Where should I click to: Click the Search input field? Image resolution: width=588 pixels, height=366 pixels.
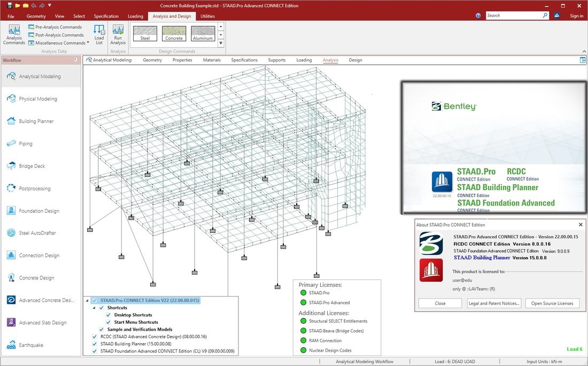coord(514,15)
